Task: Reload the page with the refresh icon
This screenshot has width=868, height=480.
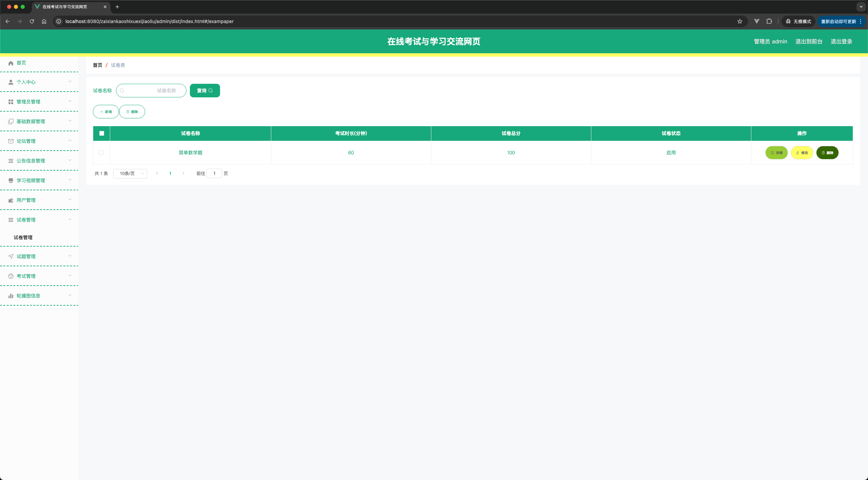Action: point(32,21)
